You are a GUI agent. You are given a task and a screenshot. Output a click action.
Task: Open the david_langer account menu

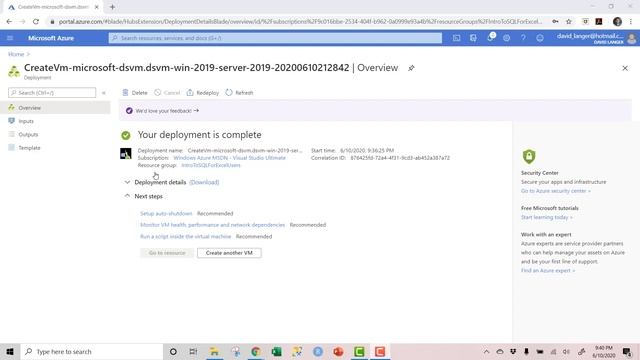pyautogui.click(x=596, y=38)
